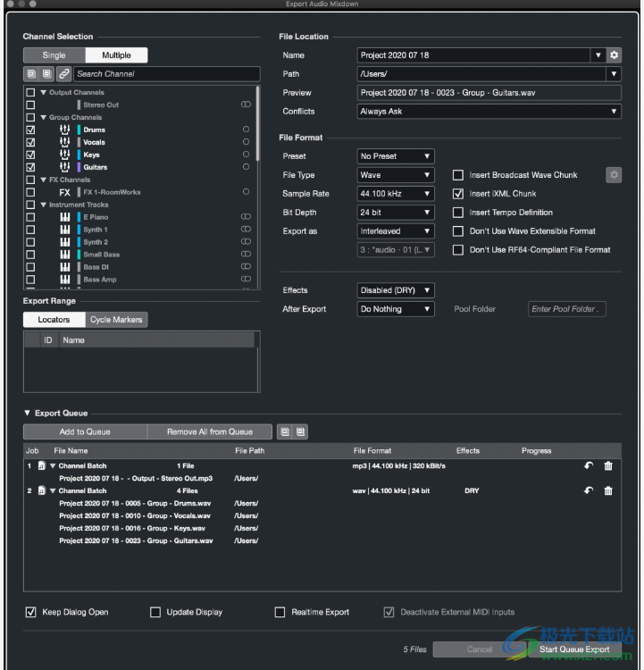Uncheck the Vocals group channel checkbox

coord(30,142)
